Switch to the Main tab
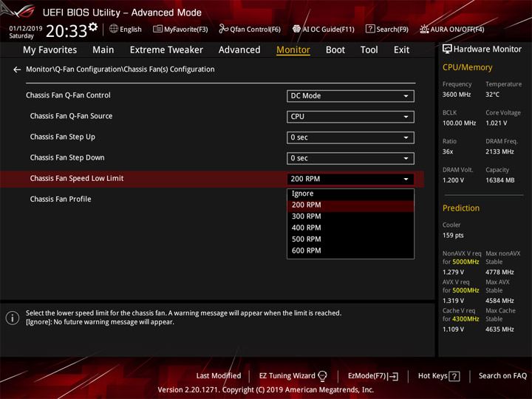 pos(103,50)
